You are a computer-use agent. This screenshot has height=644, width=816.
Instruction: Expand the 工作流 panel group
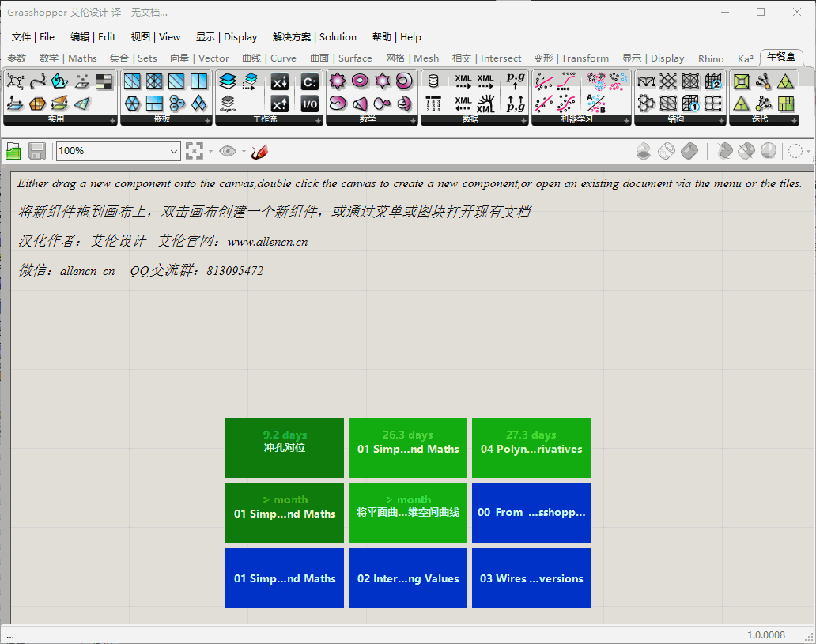[x=318, y=121]
